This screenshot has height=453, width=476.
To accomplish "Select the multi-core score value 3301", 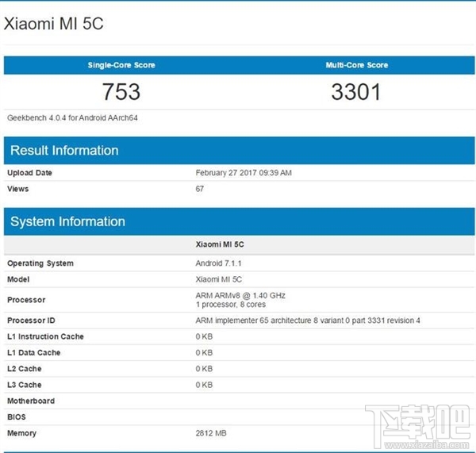I will coord(355,92).
